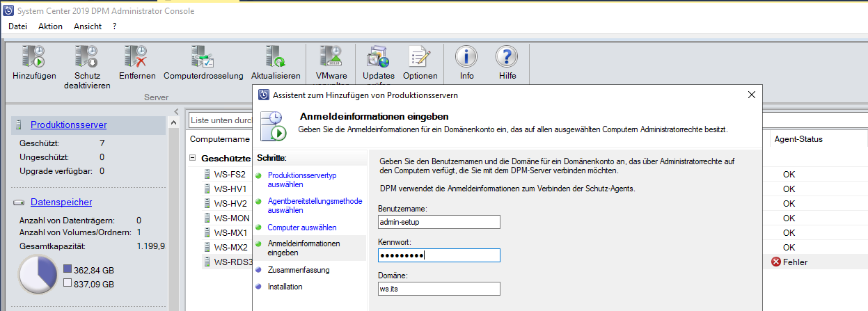Click the Agent-Status column header
This screenshot has width=868, height=311.
coord(798,139)
